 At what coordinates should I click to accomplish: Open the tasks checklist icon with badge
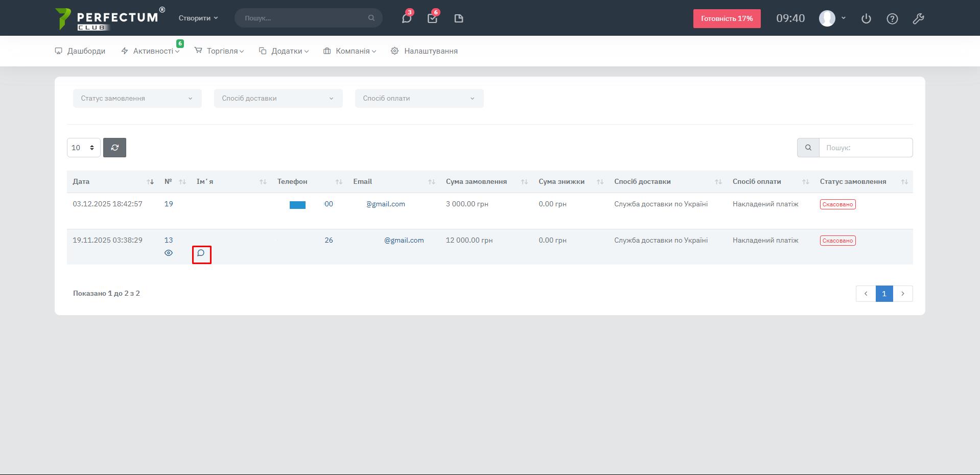432,18
